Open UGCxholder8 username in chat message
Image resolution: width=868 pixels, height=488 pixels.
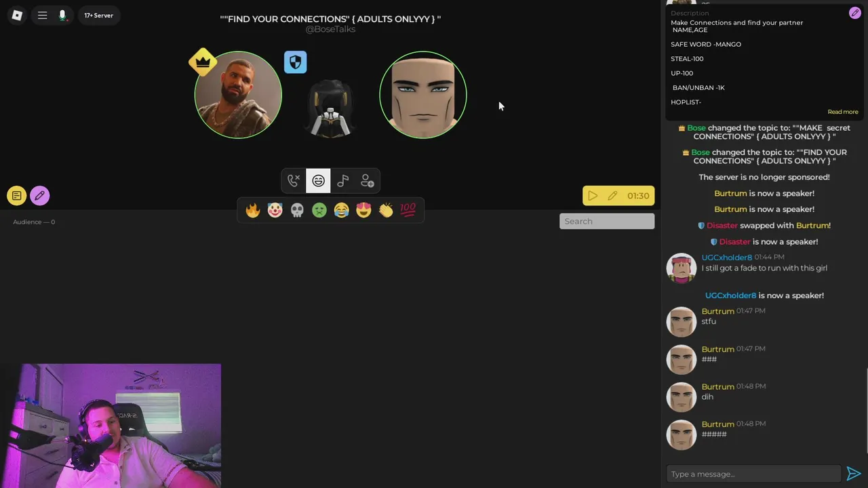(726, 258)
